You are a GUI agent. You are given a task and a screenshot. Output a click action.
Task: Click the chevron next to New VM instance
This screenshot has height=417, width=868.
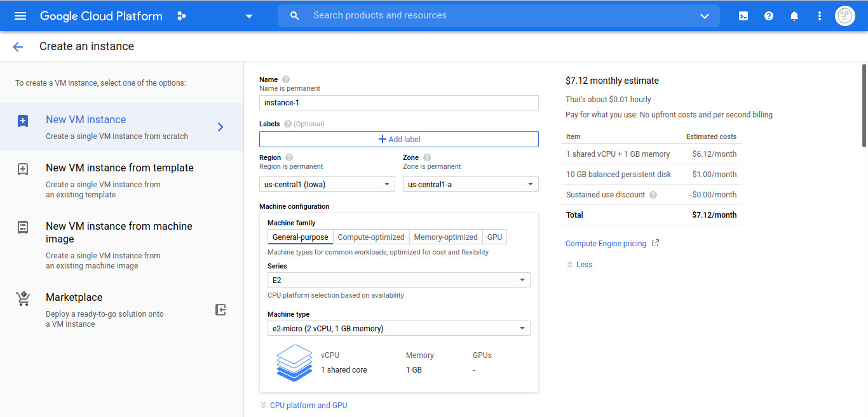(220, 127)
